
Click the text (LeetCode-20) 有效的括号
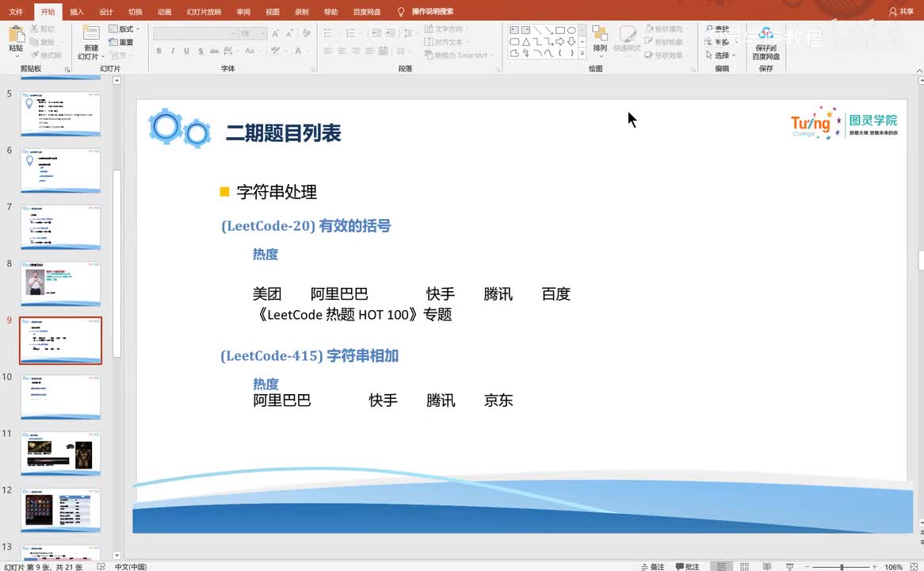click(306, 226)
